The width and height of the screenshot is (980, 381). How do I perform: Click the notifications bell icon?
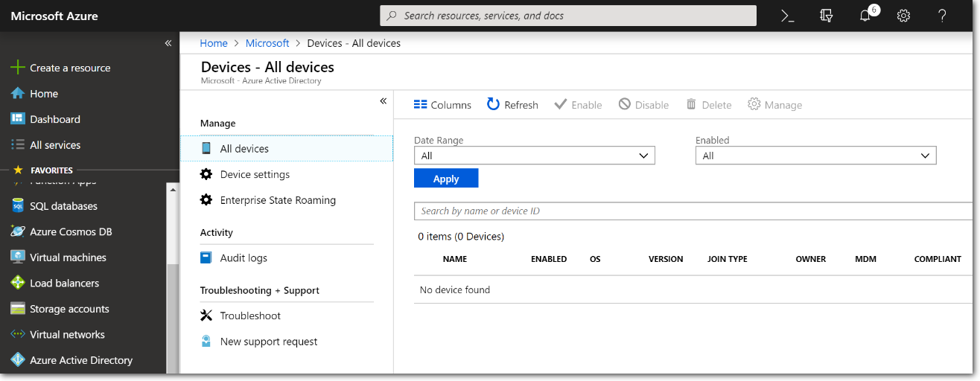(x=865, y=16)
